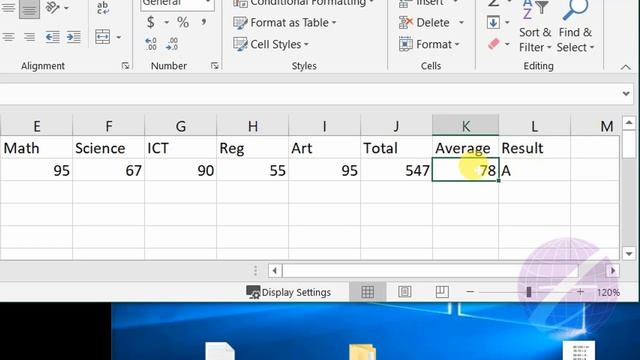Image resolution: width=640 pixels, height=360 pixels.
Task: Click Increase Decimal icon
Action: [x=151, y=44]
